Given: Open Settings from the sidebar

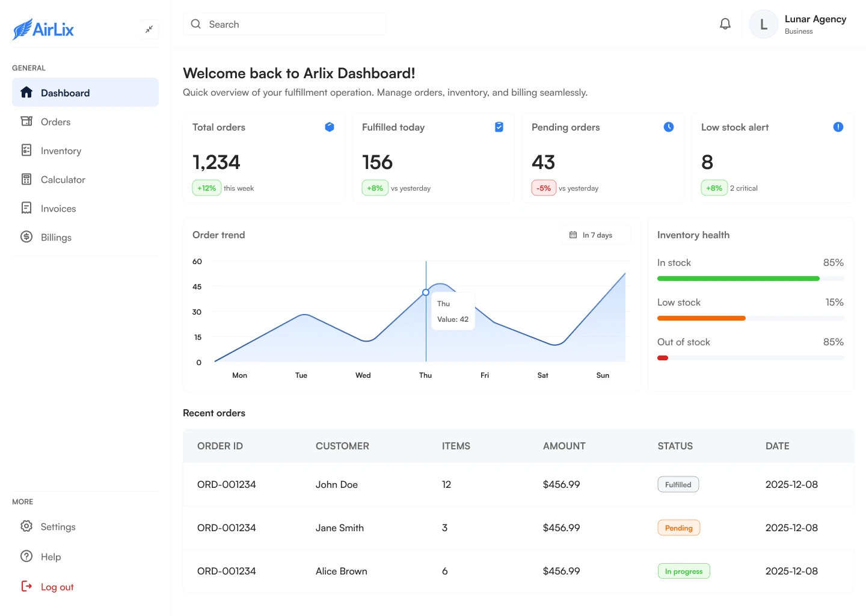Looking at the screenshot, I should 58,526.
